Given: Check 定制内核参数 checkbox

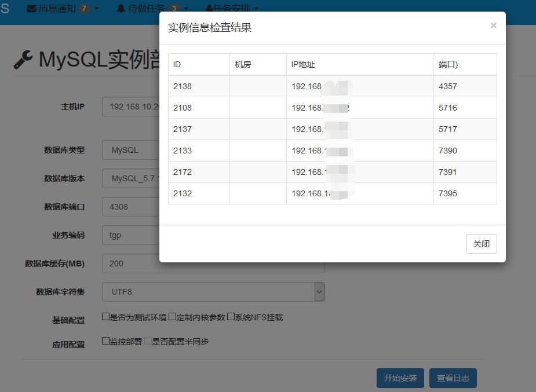Looking at the screenshot, I should coord(173,317).
